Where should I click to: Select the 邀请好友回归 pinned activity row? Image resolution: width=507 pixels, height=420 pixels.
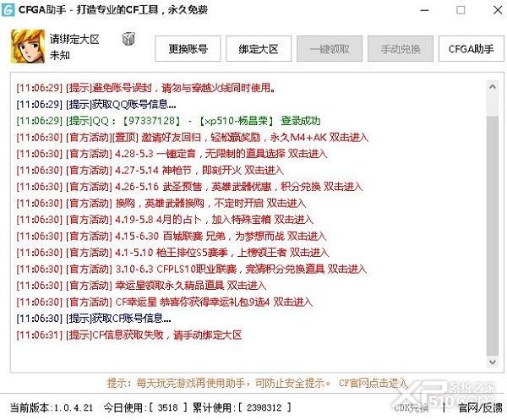click(193, 138)
